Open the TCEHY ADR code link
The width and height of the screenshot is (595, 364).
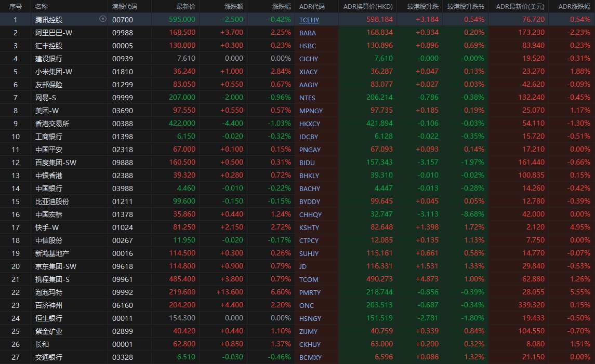tap(309, 20)
